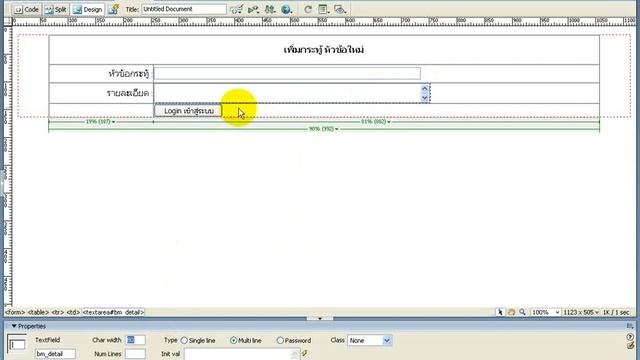Click the Refresh Design View icon
Image resolution: width=640 pixels, height=360 pixels.
[x=308, y=9]
